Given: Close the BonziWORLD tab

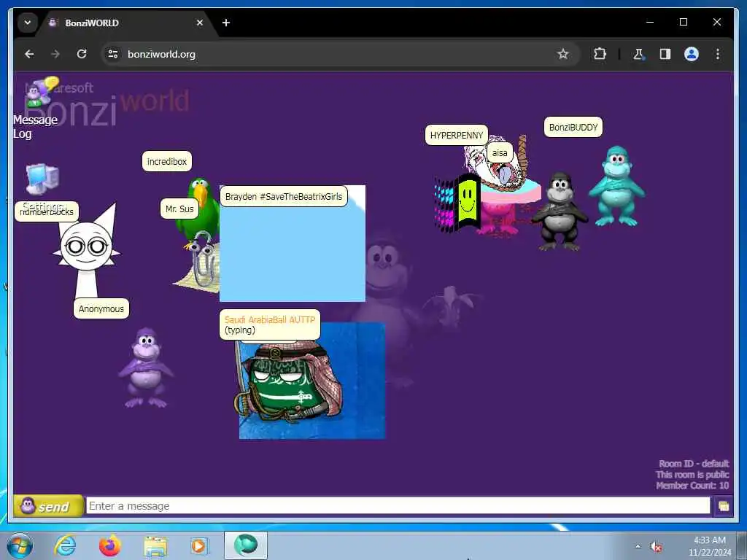Looking at the screenshot, I should click(x=200, y=23).
